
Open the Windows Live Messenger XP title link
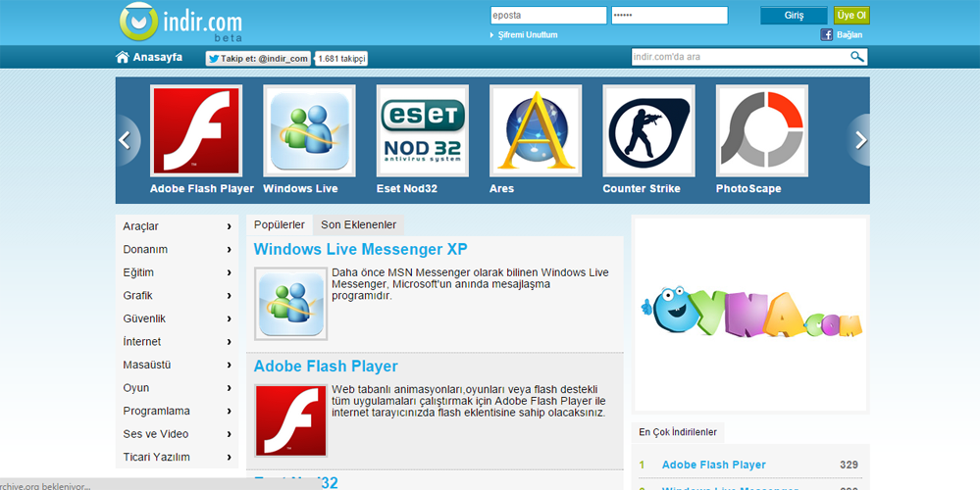coord(360,249)
